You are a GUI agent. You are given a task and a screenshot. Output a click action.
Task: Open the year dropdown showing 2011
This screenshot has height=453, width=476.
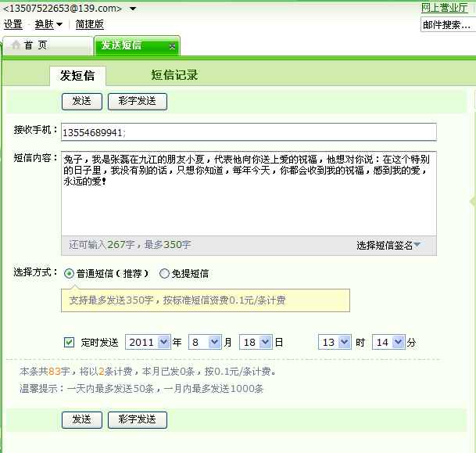pyautogui.click(x=148, y=343)
